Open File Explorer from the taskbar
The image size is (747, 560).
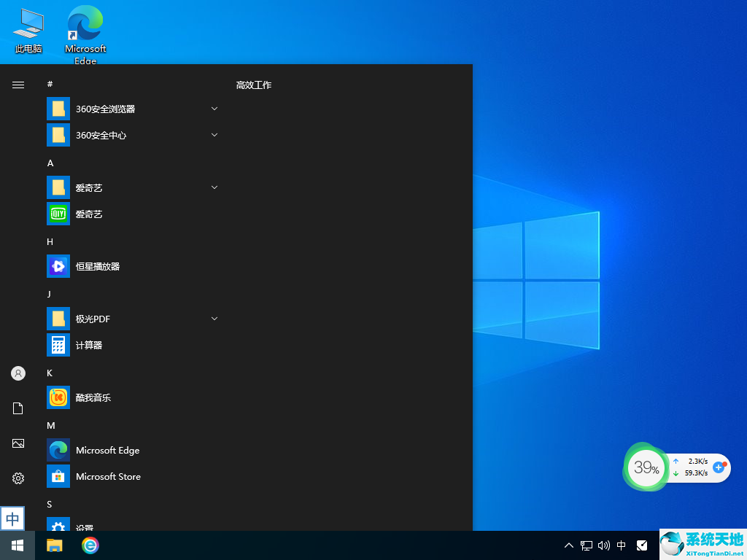tap(55, 545)
